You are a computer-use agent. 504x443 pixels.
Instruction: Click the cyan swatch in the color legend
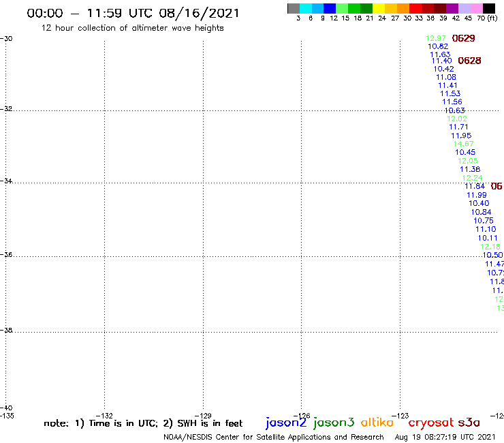tap(306, 8)
